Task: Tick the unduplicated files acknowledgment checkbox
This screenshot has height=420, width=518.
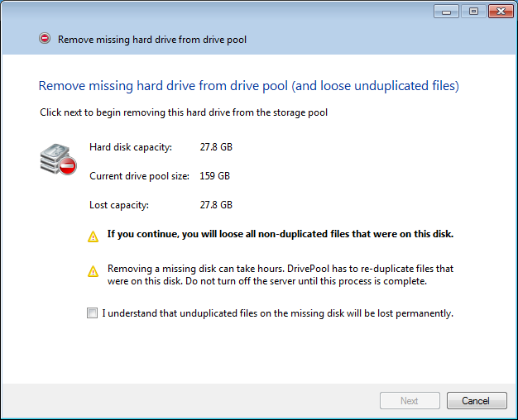Action: [x=91, y=313]
